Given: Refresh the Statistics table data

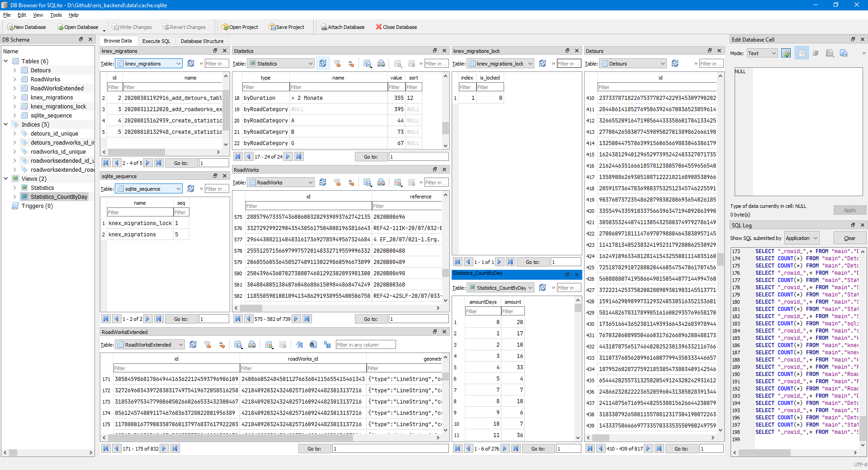Looking at the screenshot, I should tap(323, 63).
